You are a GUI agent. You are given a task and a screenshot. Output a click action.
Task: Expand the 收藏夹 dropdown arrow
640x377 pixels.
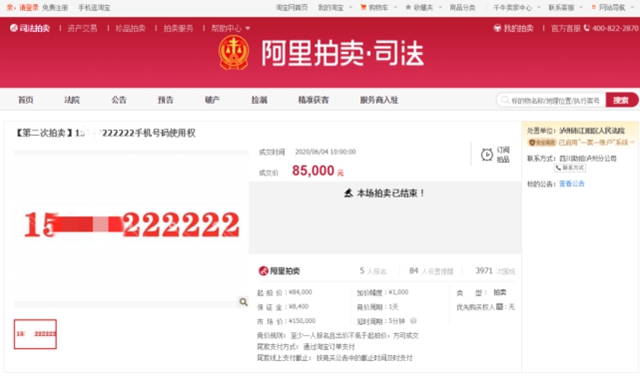click(440, 7)
